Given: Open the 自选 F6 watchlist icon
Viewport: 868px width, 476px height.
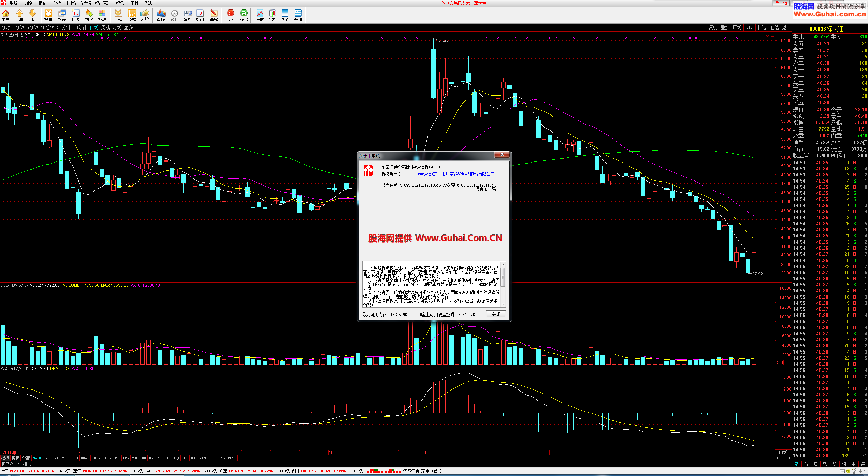Looking at the screenshot, I should point(76,16).
